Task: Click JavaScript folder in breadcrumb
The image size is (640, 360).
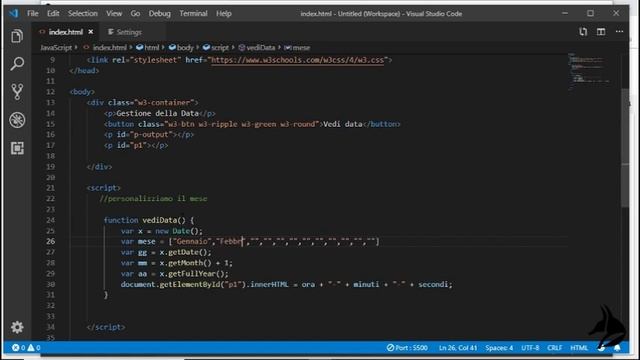Action: (56, 48)
